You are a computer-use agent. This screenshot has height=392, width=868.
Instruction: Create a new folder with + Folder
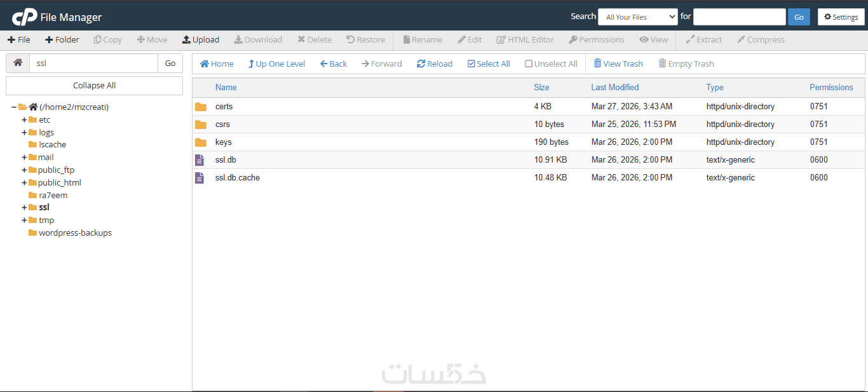(62, 39)
